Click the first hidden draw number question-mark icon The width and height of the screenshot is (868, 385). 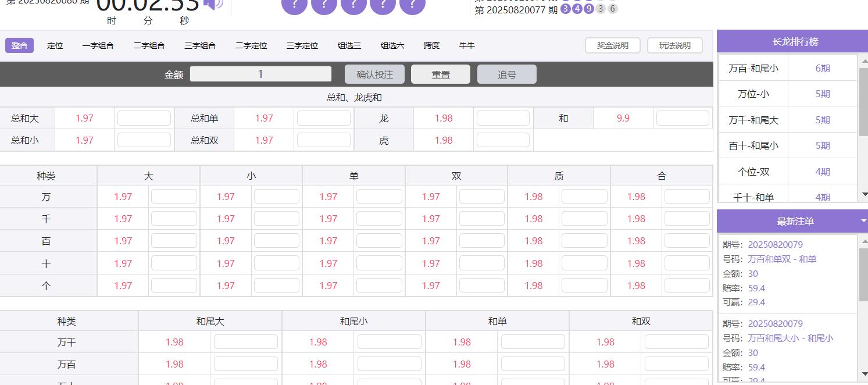tap(294, 5)
